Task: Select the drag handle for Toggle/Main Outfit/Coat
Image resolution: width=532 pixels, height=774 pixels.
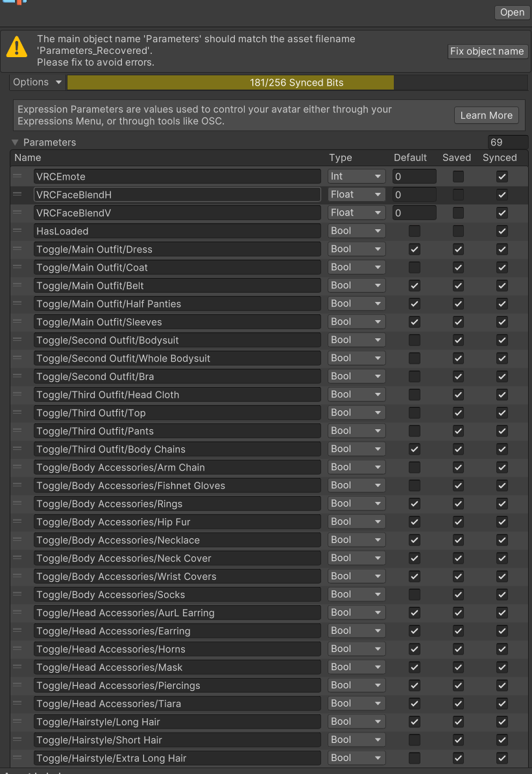Action: click(x=18, y=267)
